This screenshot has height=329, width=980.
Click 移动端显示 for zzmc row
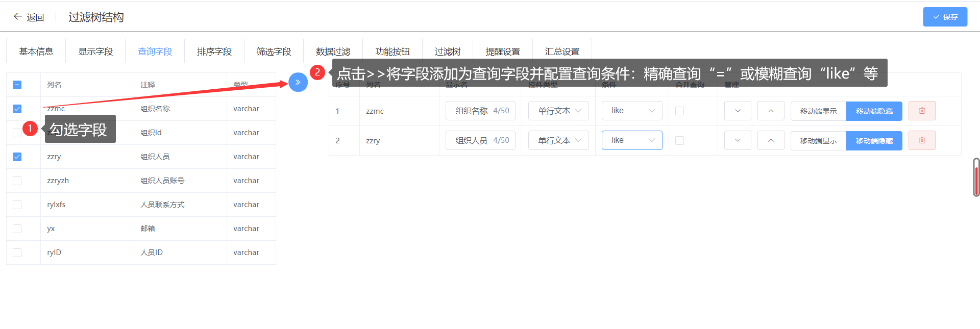[818, 111]
